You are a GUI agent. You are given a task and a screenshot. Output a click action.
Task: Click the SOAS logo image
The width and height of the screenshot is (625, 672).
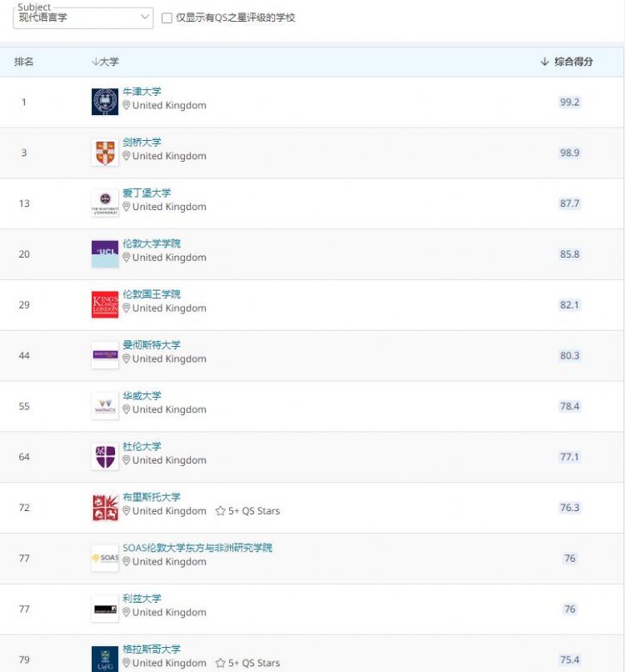[103, 556]
